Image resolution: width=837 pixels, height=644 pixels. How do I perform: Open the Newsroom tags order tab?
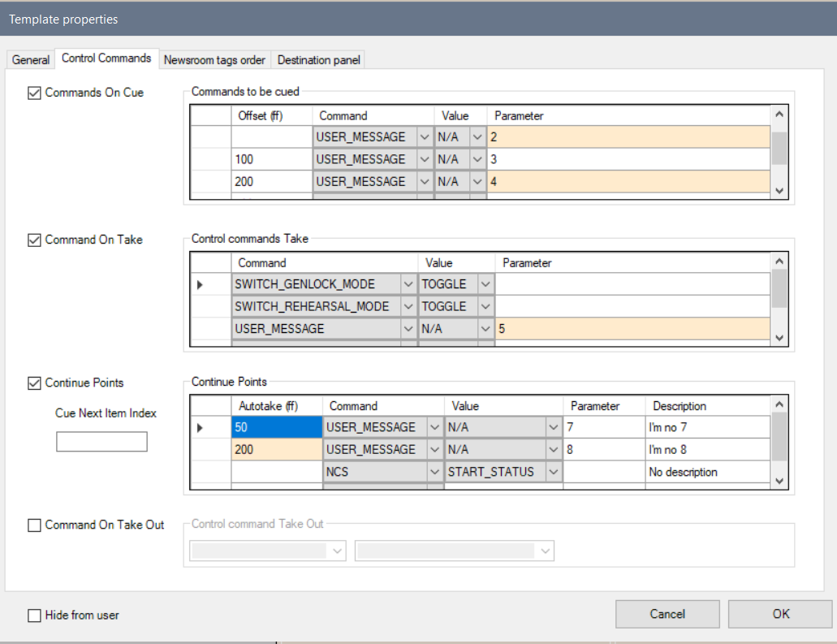click(x=214, y=60)
